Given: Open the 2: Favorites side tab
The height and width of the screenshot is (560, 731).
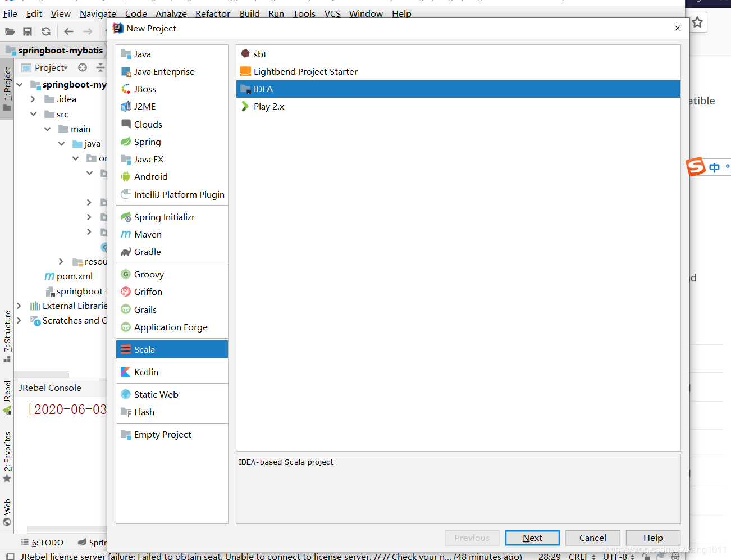Looking at the screenshot, I should 7,457.
